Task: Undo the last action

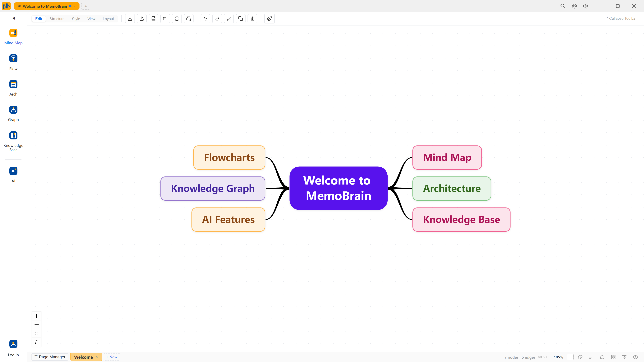Action: 205,19
